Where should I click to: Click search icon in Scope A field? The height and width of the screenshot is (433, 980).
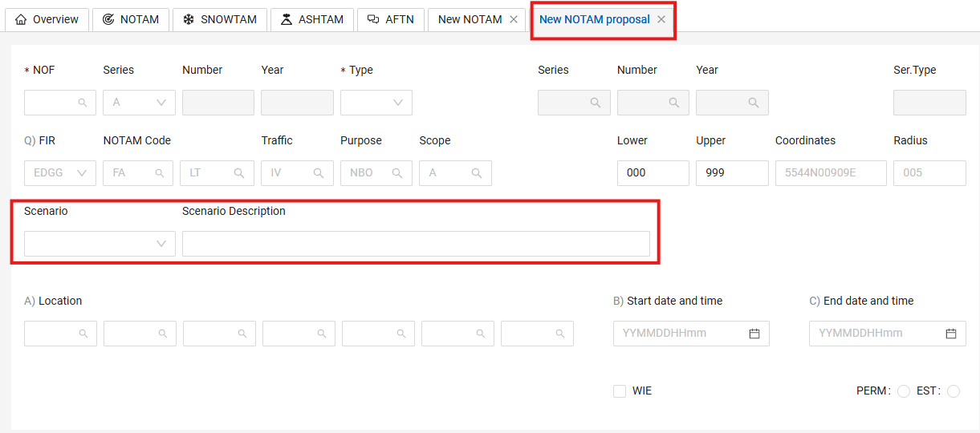[477, 173]
